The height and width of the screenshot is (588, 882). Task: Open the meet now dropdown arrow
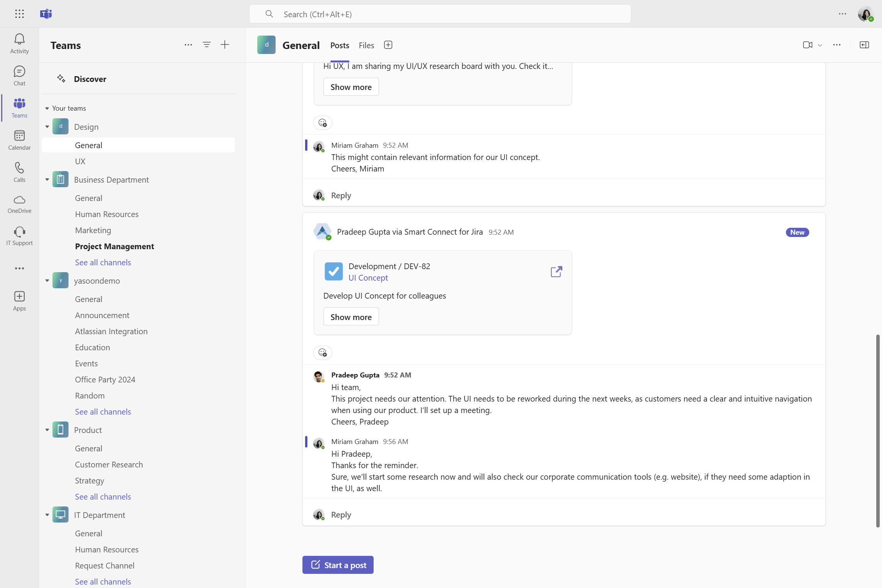tap(820, 45)
